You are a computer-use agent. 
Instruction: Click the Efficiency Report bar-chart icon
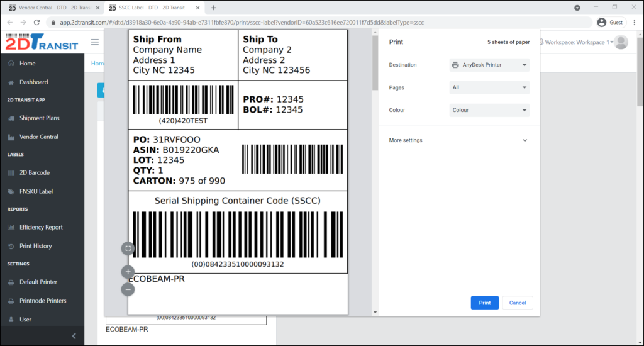(11, 227)
